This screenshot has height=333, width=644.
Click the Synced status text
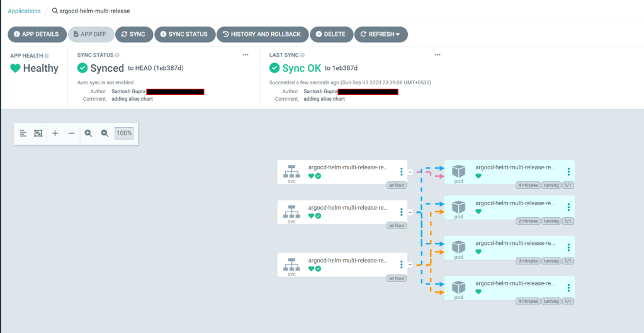click(107, 68)
